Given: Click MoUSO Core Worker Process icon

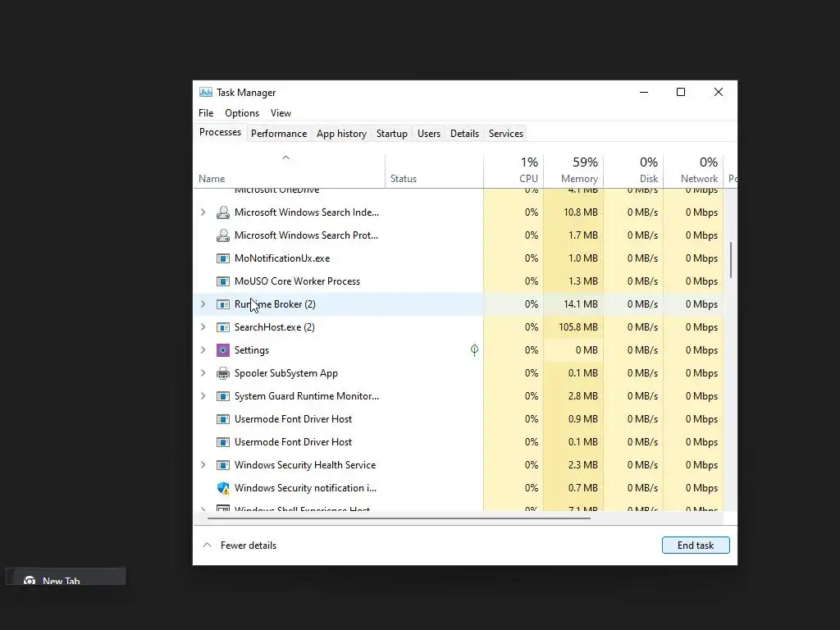Looking at the screenshot, I should [x=223, y=281].
